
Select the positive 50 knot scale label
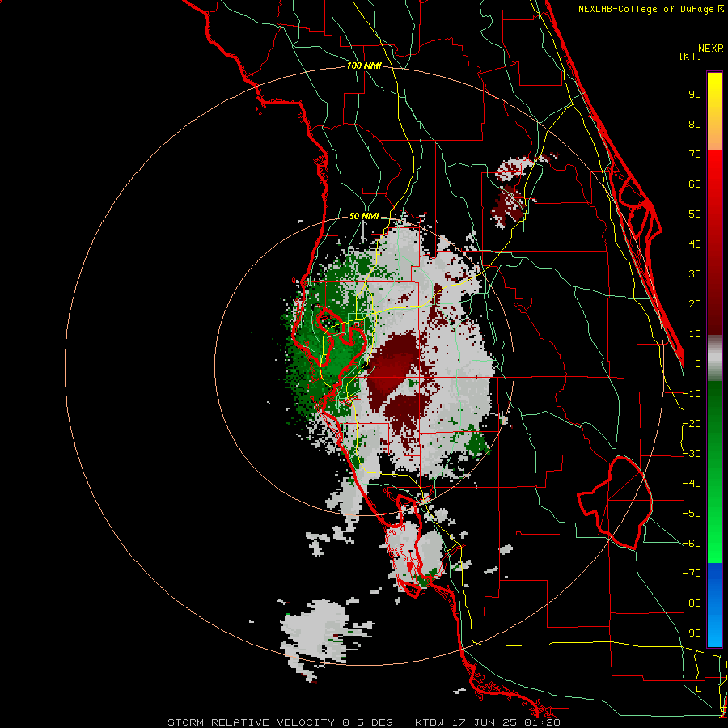click(695, 214)
